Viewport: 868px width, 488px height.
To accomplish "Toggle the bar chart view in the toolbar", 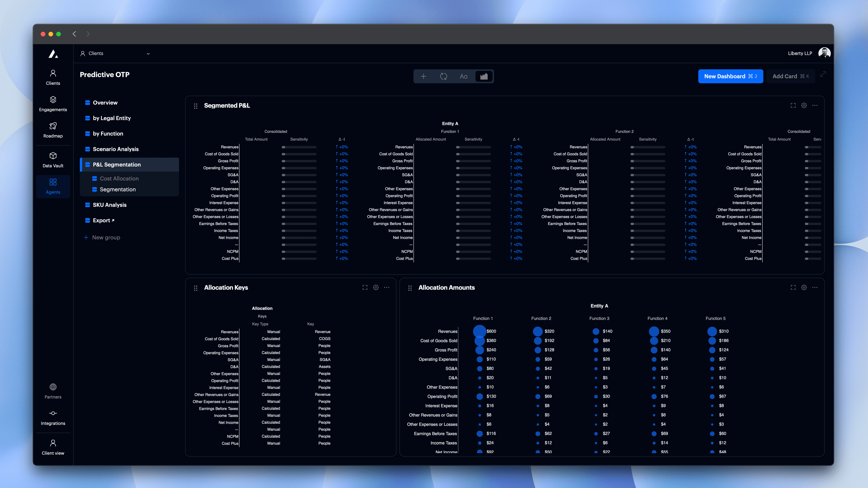I will pos(484,76).
